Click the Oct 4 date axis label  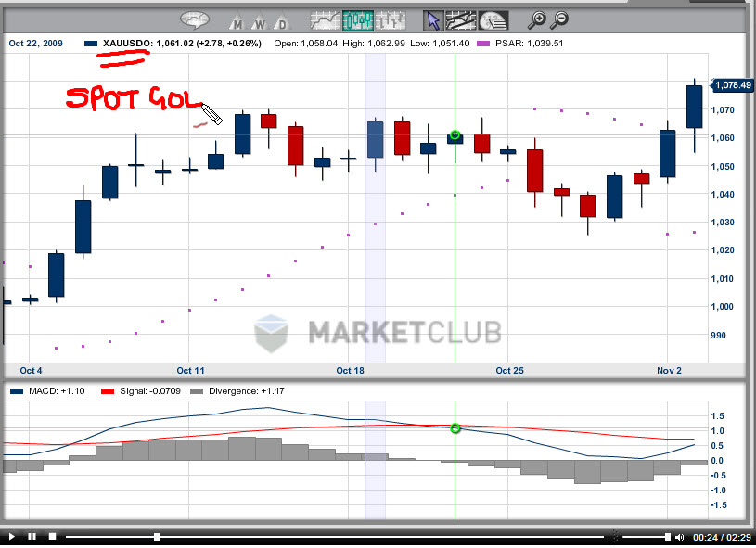pyautogui.click(x=31, y=371)
